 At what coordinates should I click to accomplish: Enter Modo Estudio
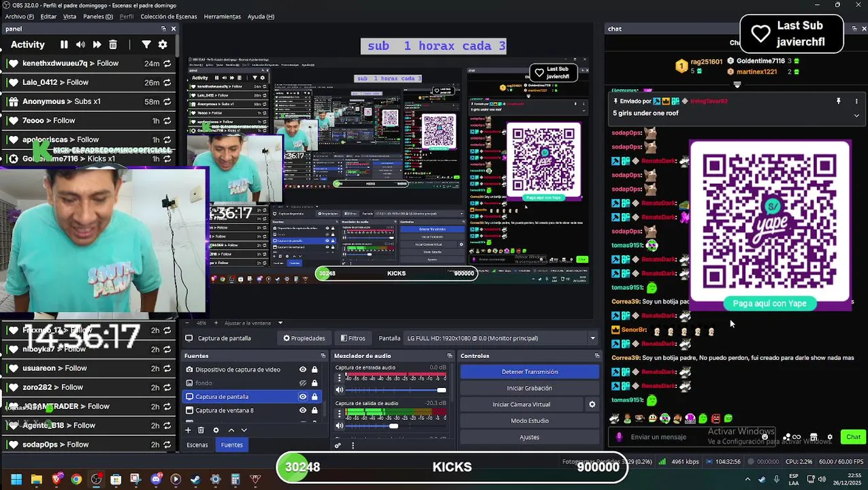point(530,421)
